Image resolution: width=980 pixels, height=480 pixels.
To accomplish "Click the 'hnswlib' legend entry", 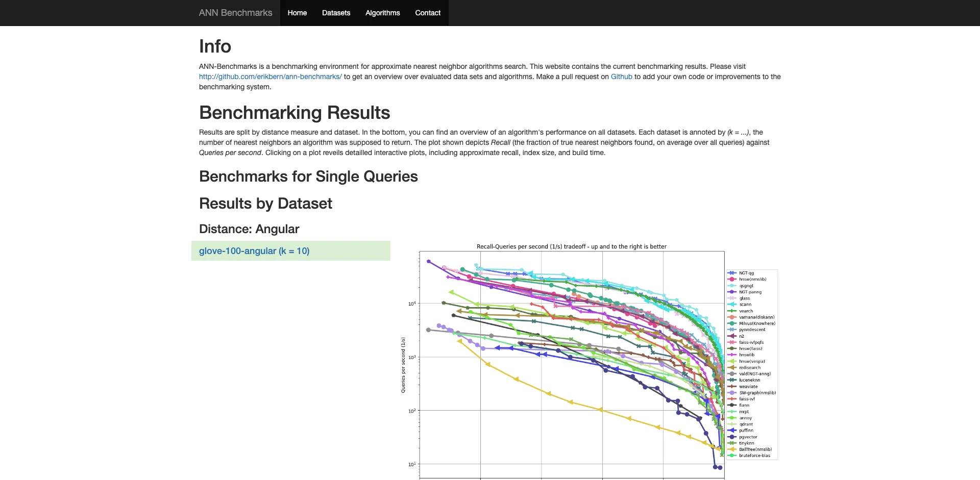I will pyautogui.click(x=747, y=355).
